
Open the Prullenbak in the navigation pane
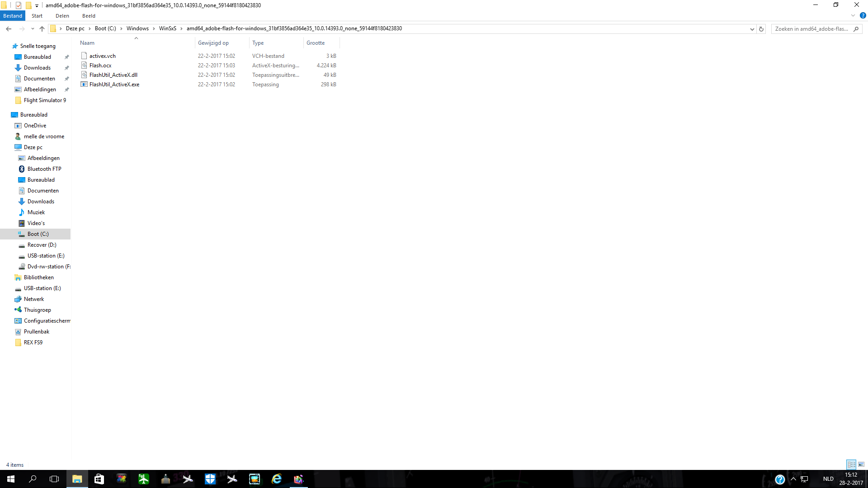pyautogui.click(x=37, y=332)
